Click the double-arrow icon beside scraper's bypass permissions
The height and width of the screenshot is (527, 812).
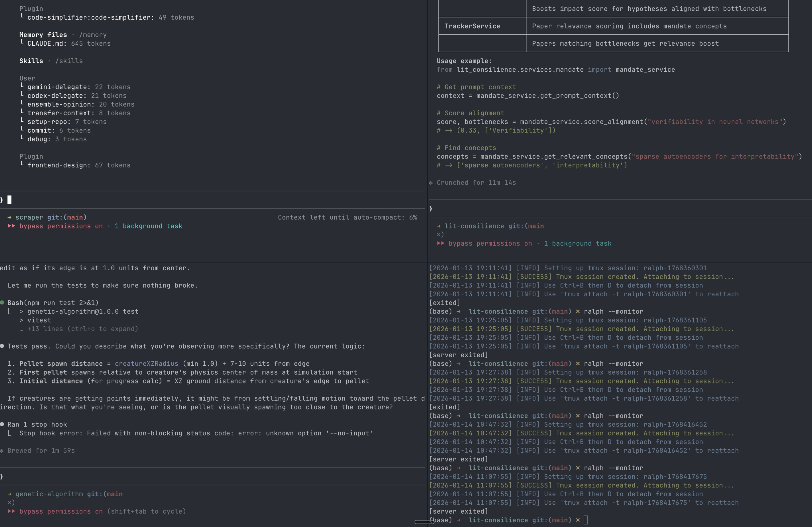11,226
